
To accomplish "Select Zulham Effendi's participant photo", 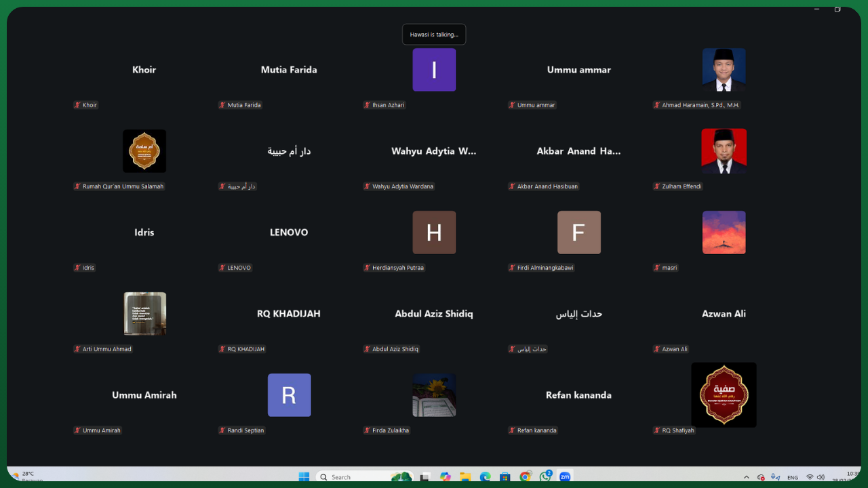I will tap(724, 151).
